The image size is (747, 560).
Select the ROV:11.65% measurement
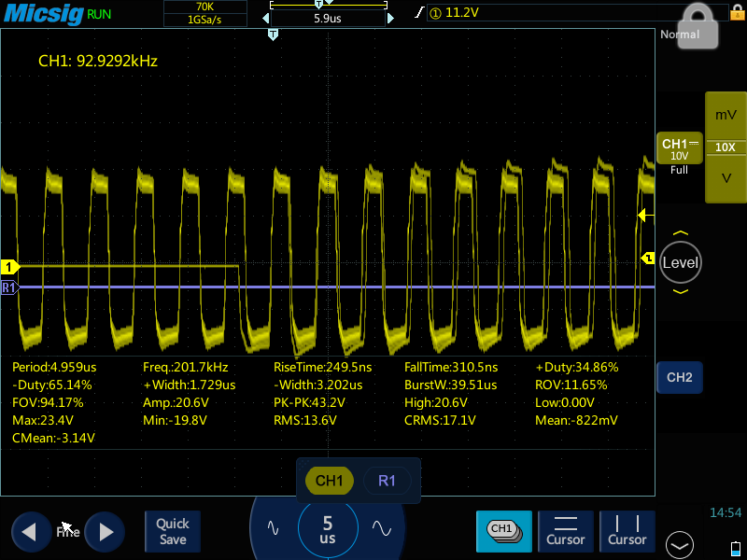tap(571, 385)
